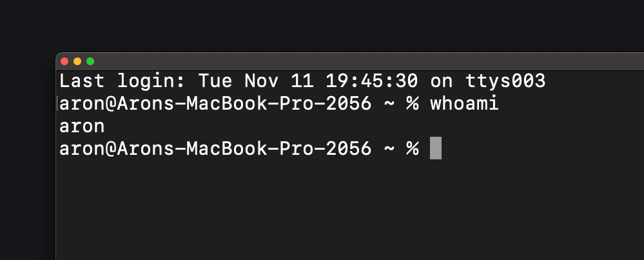Click the typed whoami command
The height and width of the screenshot is (260, 644).
(x=464, y=104)
